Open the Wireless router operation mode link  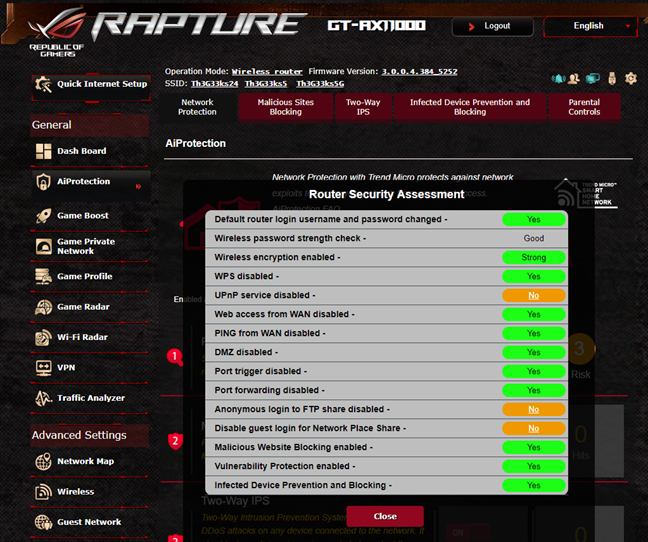(267, 72)
